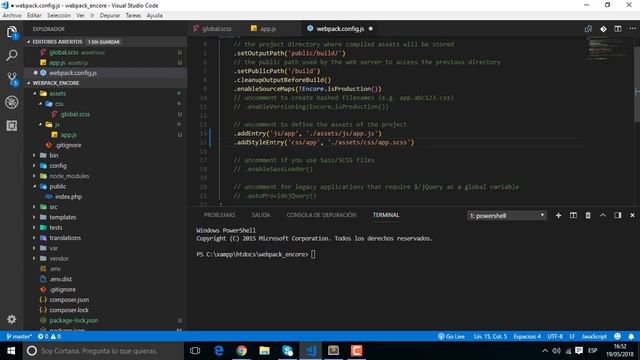This screenshot has width=640, height=360.
Task: Switch to Consola de Depuración tab
Action: [321, 215]
